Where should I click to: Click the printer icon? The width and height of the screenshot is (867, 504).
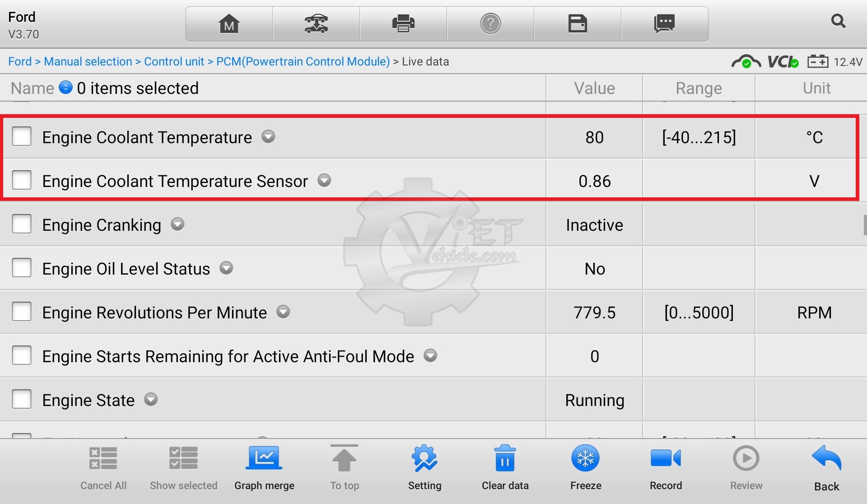(x=403, y=24)
